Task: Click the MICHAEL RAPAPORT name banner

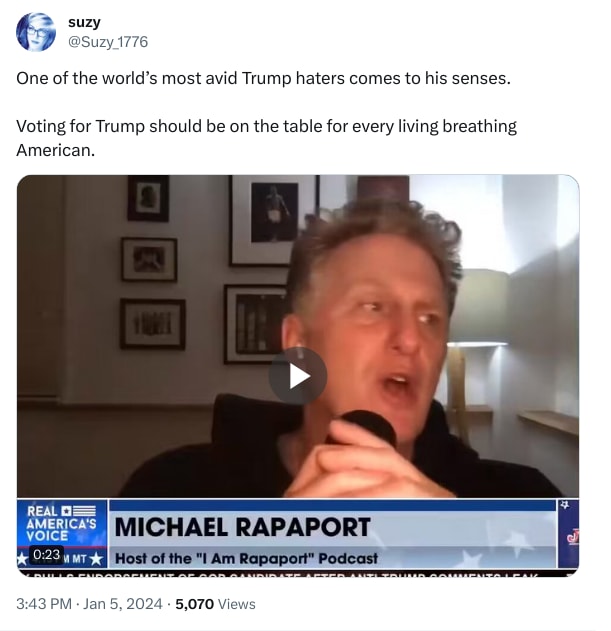Action: pos(243,527)
